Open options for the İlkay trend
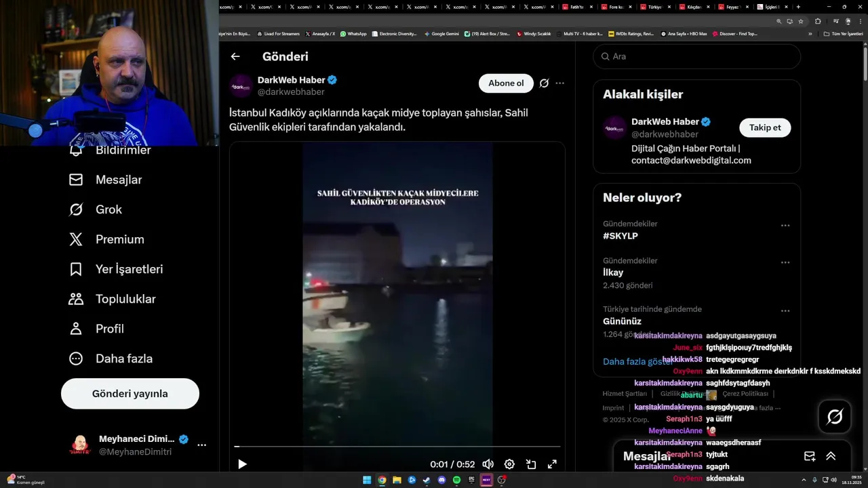Image resolution: width=868 pixels, height=488 pixels. [785, 262]
